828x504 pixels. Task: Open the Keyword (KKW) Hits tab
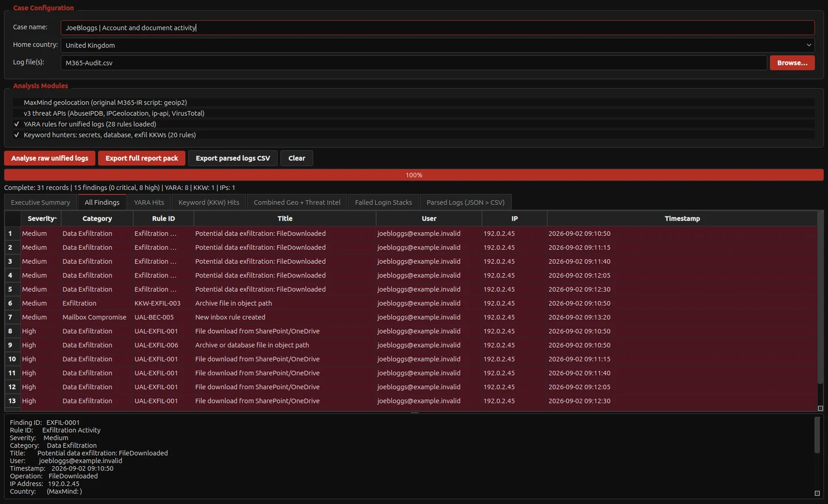[209, 202]
